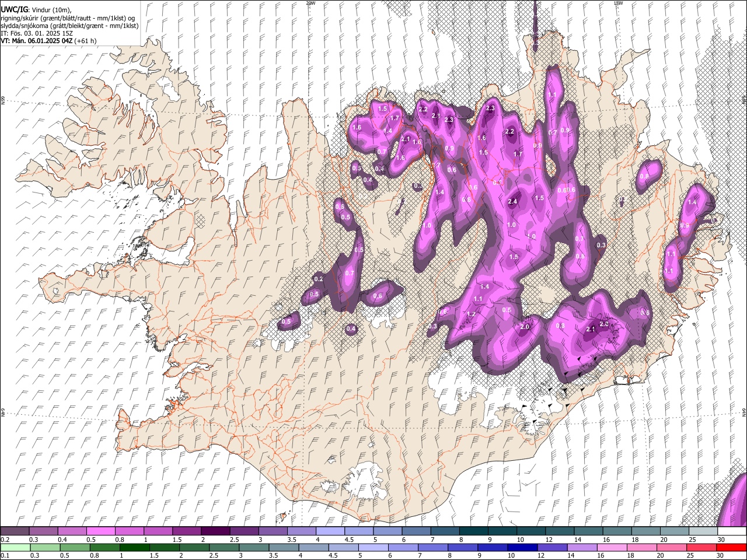Select the light pink 16 swatch in lower legend

(x=612, y=547)
